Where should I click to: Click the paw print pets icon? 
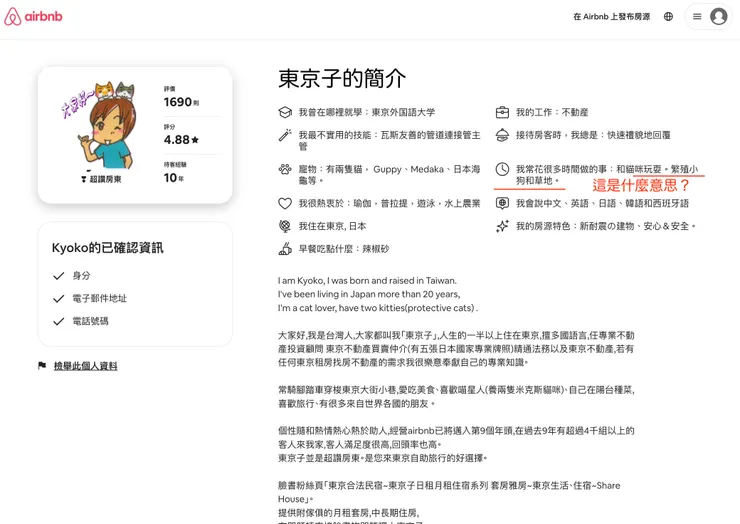click(285, 169)
